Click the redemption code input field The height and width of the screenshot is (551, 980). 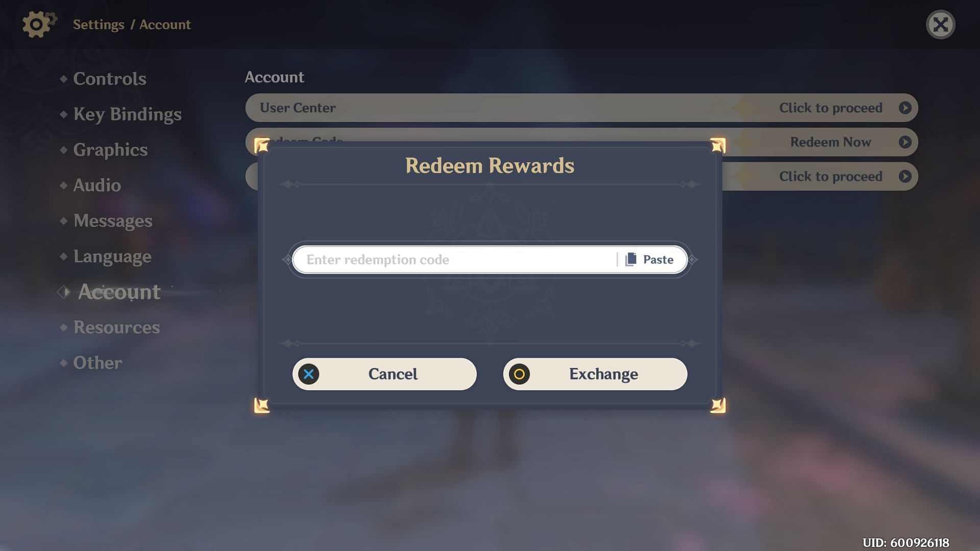pyautogui.click(x=454, y=259)
